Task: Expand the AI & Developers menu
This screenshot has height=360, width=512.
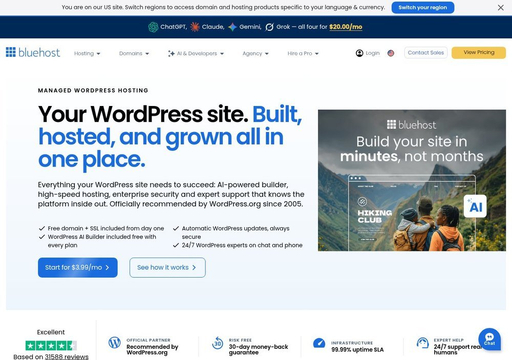Action: 196,53
